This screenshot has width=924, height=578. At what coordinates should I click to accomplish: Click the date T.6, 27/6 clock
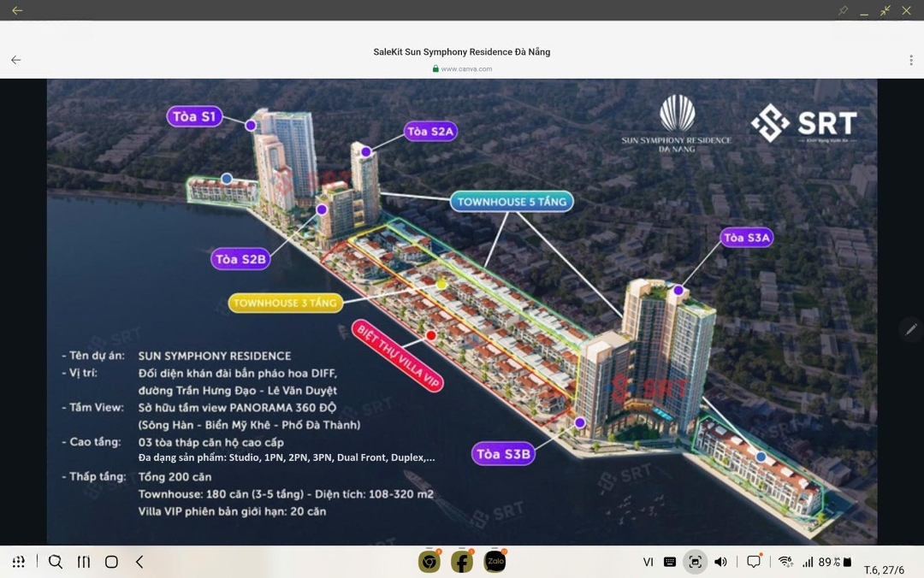(x=884, y=569)
